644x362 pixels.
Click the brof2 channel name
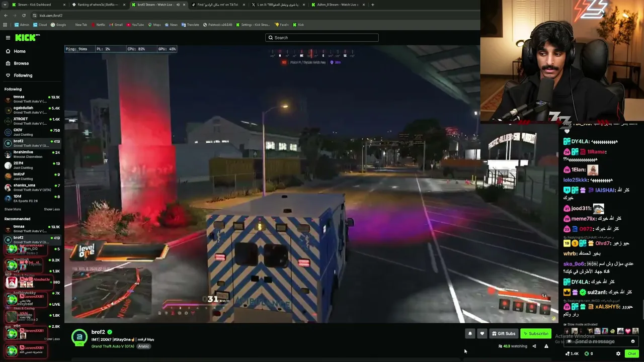(x=98, y=332)
